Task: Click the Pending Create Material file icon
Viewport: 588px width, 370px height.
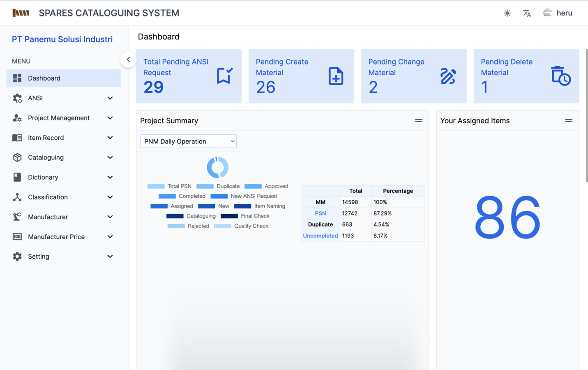Action: 336,76
